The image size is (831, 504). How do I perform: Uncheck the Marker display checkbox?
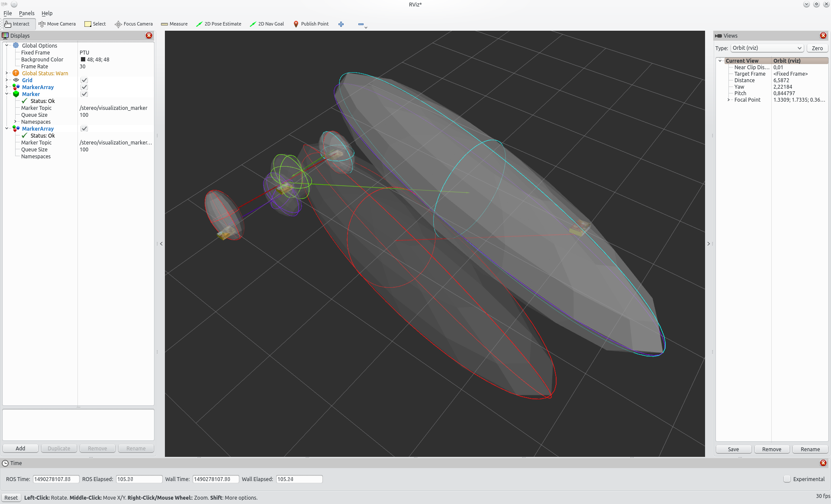tap(84, 94)
